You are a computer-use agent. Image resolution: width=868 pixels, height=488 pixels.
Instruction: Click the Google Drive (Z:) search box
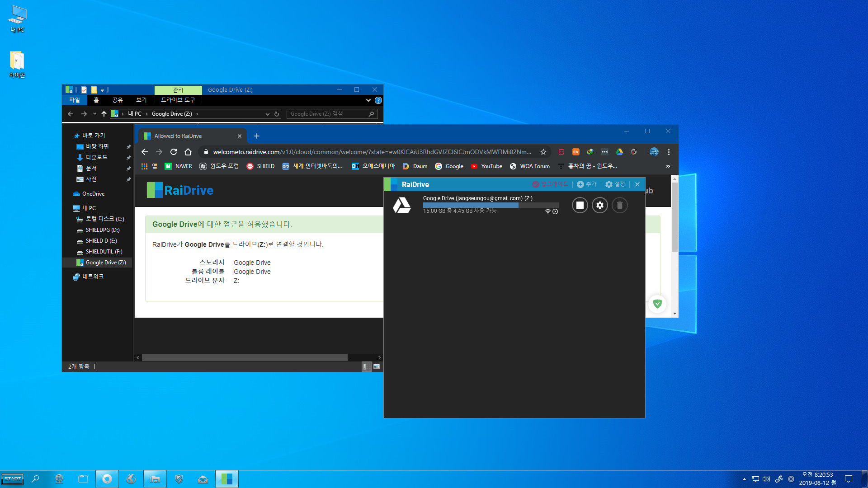coord(332,114)
